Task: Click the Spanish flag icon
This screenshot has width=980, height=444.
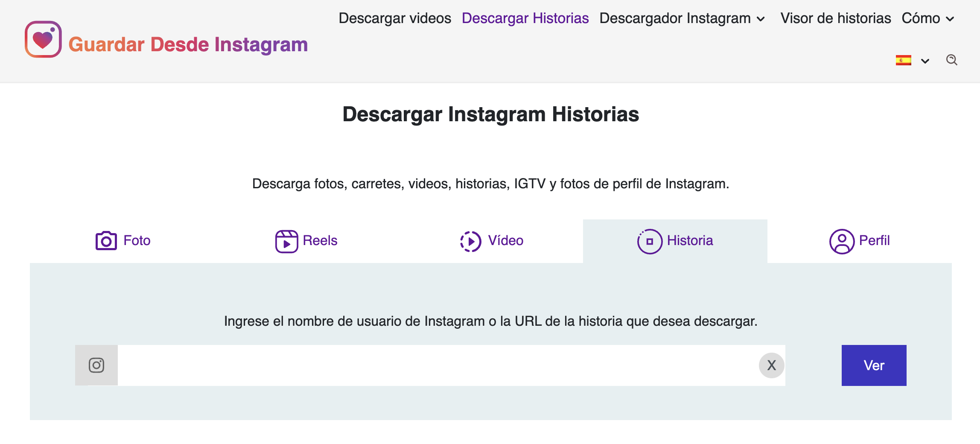Action: tap(903, 61)
